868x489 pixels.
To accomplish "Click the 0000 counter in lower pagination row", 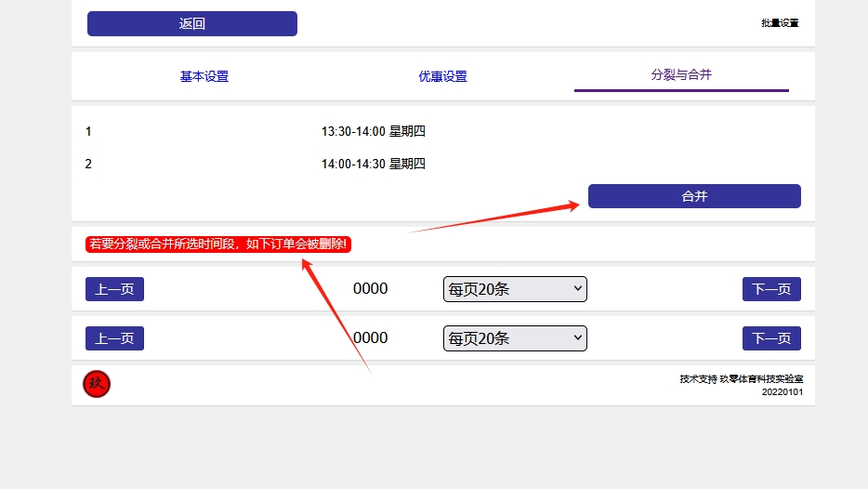I will pos(370,337).
